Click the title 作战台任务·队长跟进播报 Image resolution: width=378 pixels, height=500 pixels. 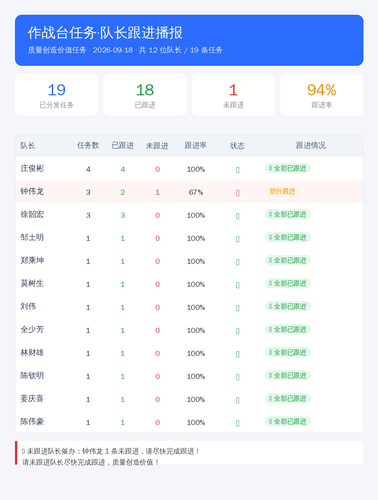coord(105,33)
